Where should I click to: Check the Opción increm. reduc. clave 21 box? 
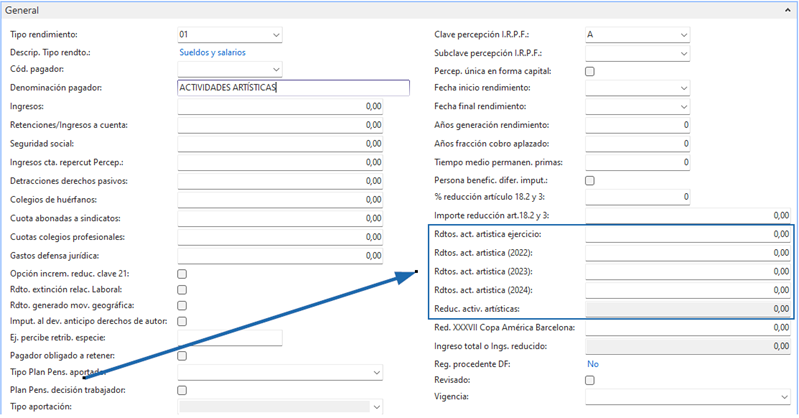click(x=182, y=274)
